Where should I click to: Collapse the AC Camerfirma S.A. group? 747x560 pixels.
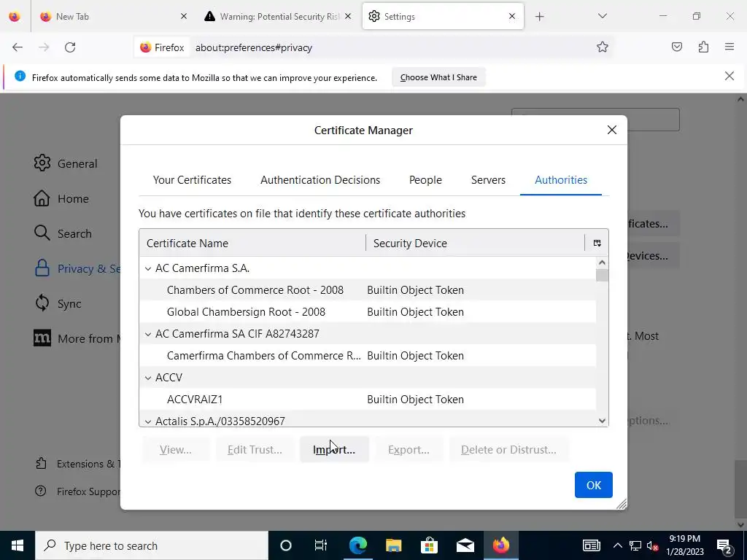[x=148, y=268]
